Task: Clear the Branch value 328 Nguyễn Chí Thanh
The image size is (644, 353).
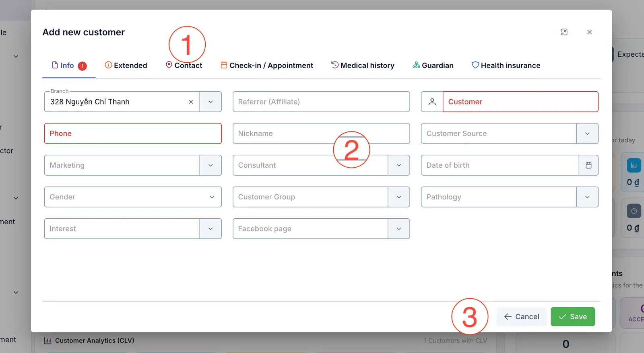Action: coord(191,102)
